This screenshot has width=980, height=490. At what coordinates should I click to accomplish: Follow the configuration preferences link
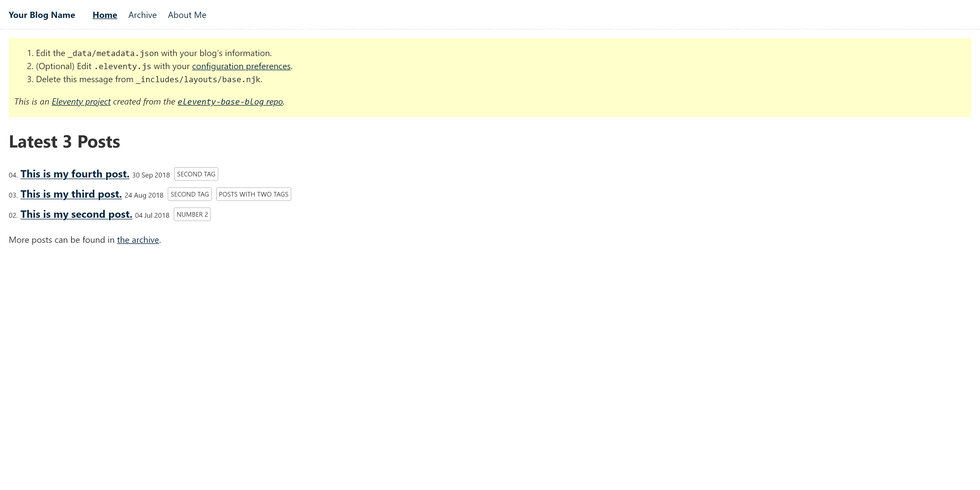pyautogui.click(x=241, y=66)
